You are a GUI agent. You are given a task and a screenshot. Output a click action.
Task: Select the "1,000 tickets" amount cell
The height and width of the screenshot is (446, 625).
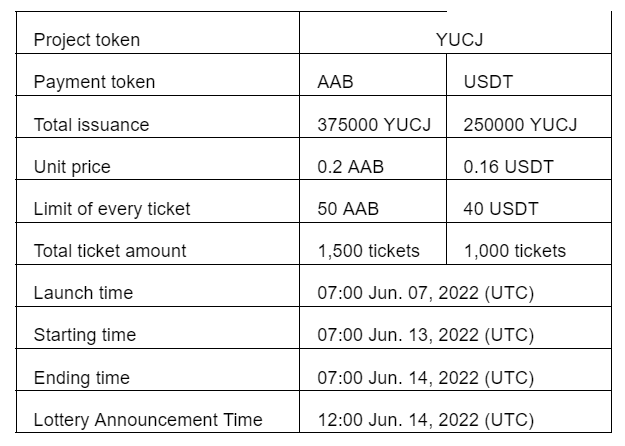point(515,251)
